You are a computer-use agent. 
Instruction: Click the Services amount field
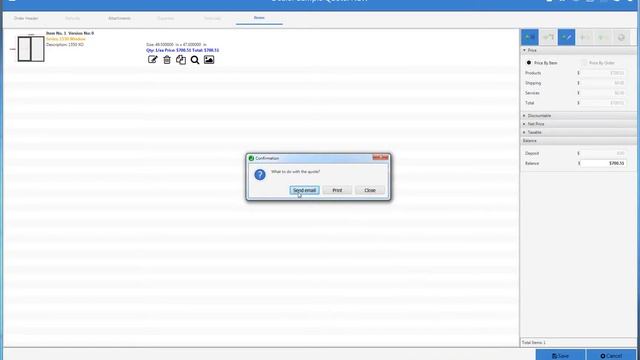(x=603, y=93)
